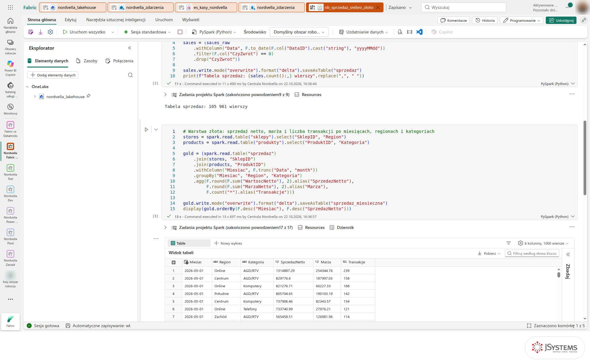Image resolution: width=590 pixels, height=364 pixels.
Task: Open Monitoruj in left sidebar
Action: pos(10,109)
